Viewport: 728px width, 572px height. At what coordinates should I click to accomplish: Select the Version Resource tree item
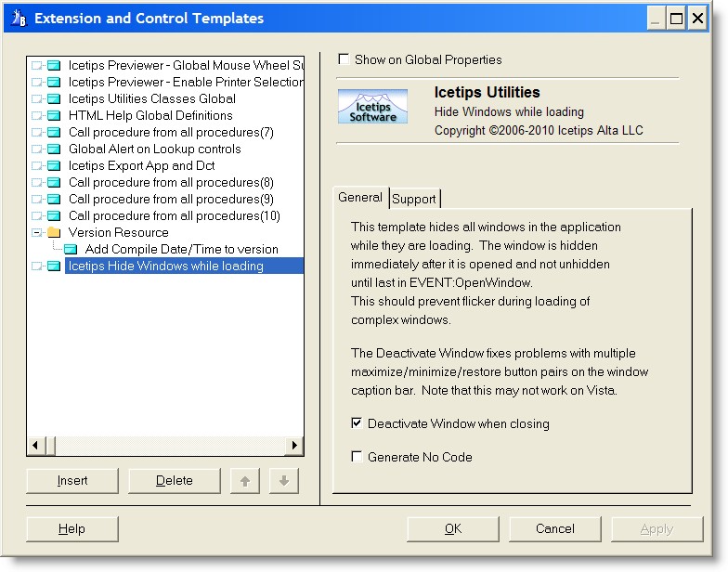[118, 232]
